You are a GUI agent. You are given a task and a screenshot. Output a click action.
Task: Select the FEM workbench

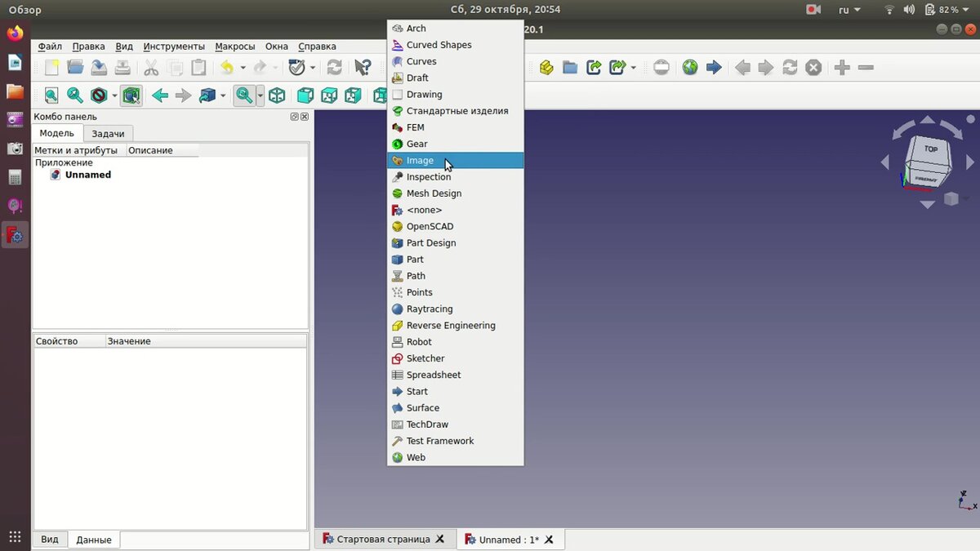tap(455, 127)
